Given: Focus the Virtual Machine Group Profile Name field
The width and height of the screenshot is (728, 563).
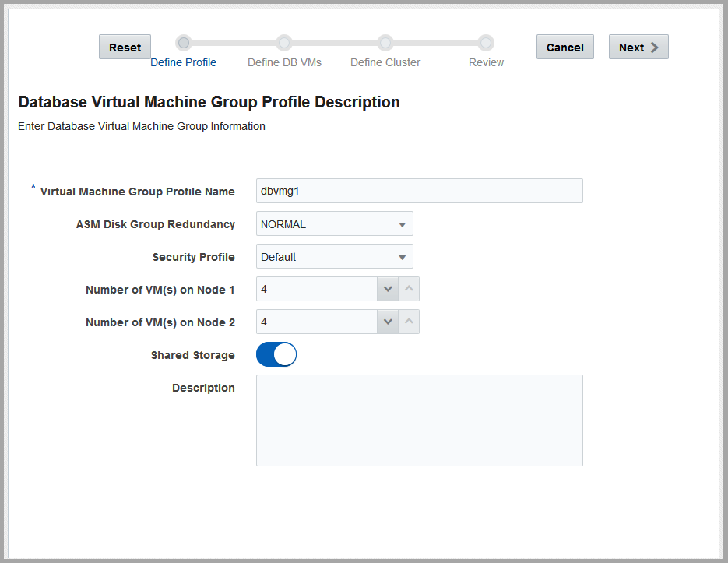Looking at the screenshot, I should (419, 191).
